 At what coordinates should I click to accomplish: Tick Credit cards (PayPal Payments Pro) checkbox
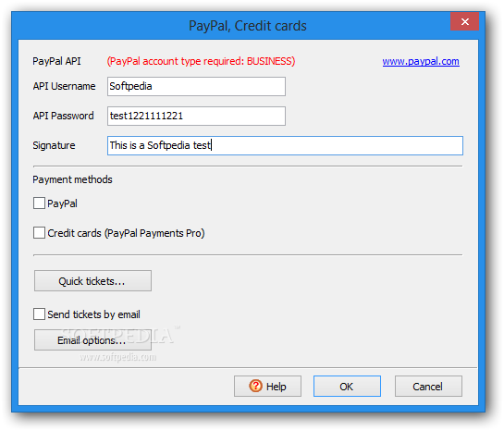click(x=39, y=233)
